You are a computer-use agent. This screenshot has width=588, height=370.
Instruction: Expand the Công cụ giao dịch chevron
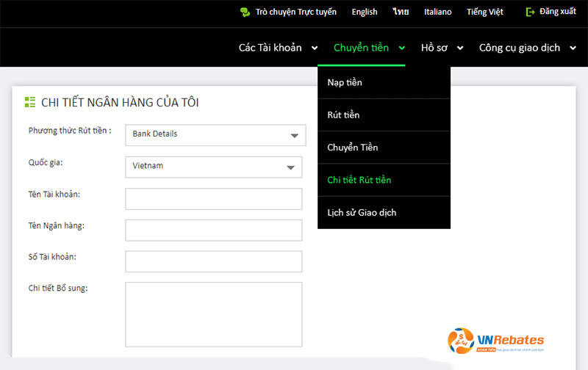(573, 48)
